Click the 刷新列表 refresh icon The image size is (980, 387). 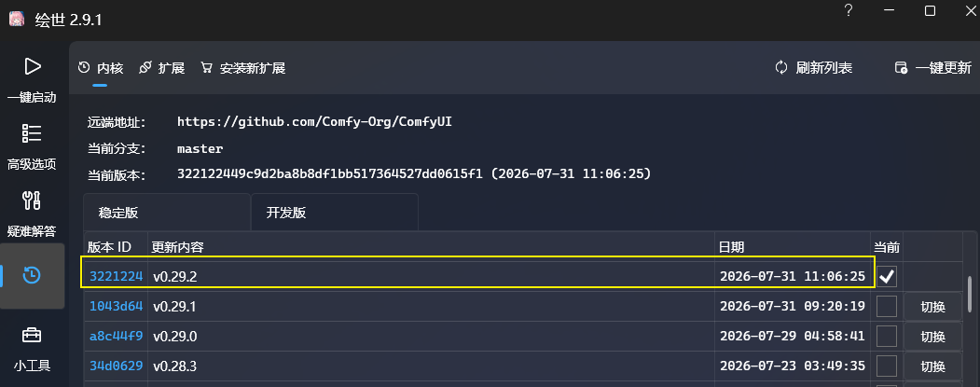(781, 67)
